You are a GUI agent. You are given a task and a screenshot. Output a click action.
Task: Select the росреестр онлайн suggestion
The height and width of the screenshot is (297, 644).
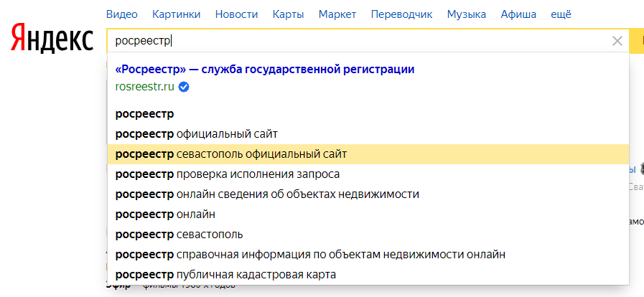pyautogui.click(x=368, y=214)
